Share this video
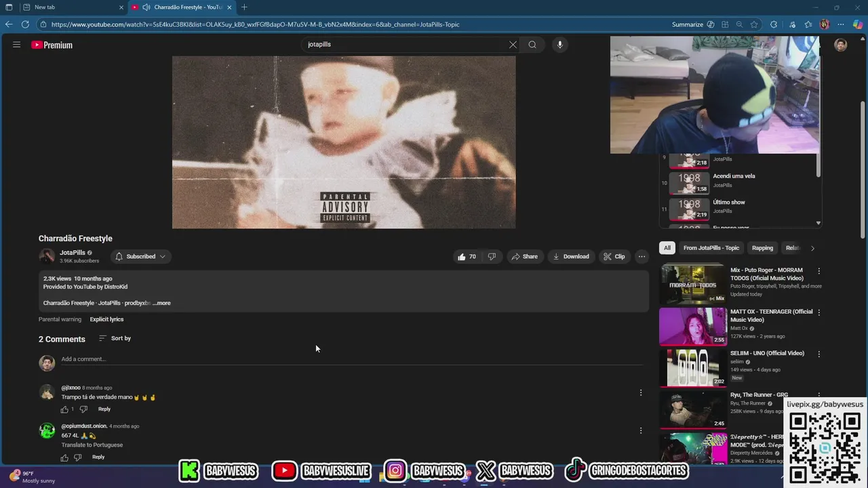The height and width of the screenshot is (488, 868). point(524,256)
